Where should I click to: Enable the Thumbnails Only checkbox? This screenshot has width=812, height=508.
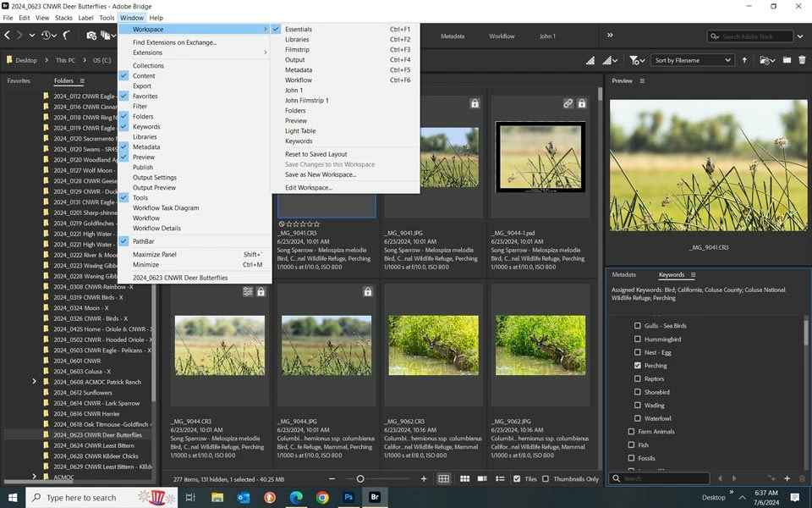(x=546, y=479)
